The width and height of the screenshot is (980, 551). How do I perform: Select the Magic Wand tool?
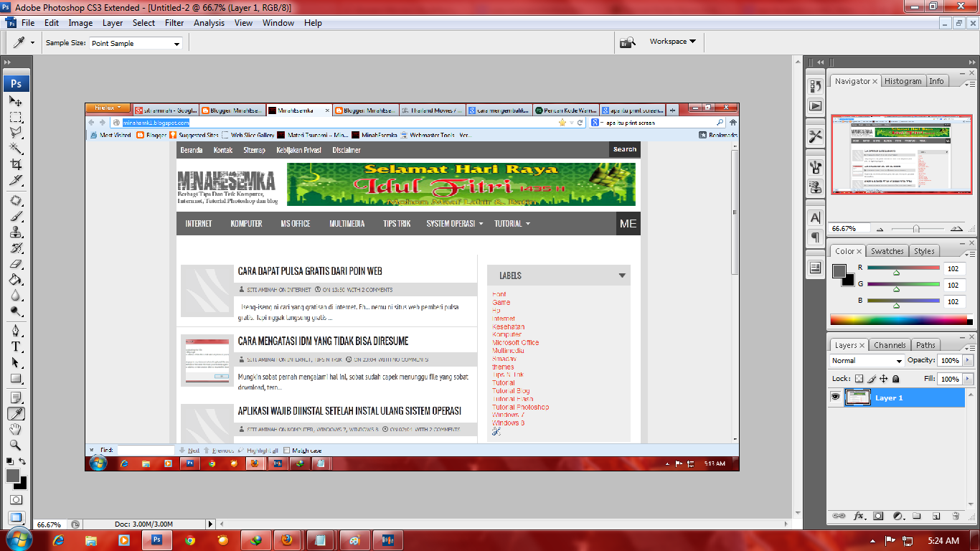pos(16,149)
